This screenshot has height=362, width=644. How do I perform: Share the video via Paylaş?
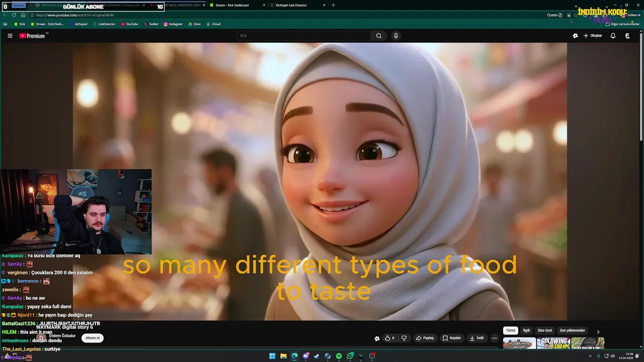(425, 338)
